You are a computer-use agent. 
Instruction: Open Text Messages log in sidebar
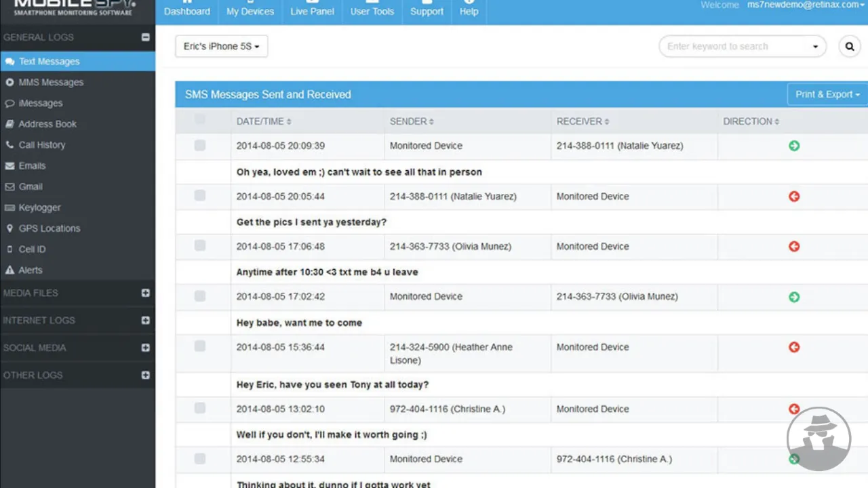click(77, 61)
